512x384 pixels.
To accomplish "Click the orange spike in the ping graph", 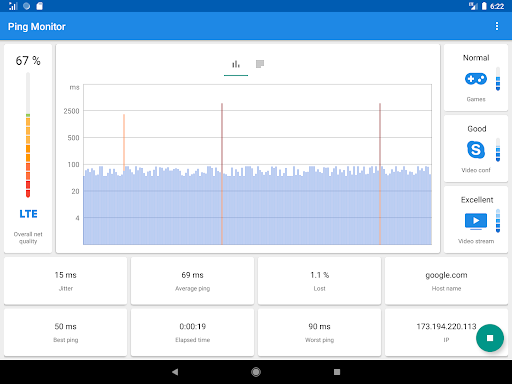I will [124, 143].
